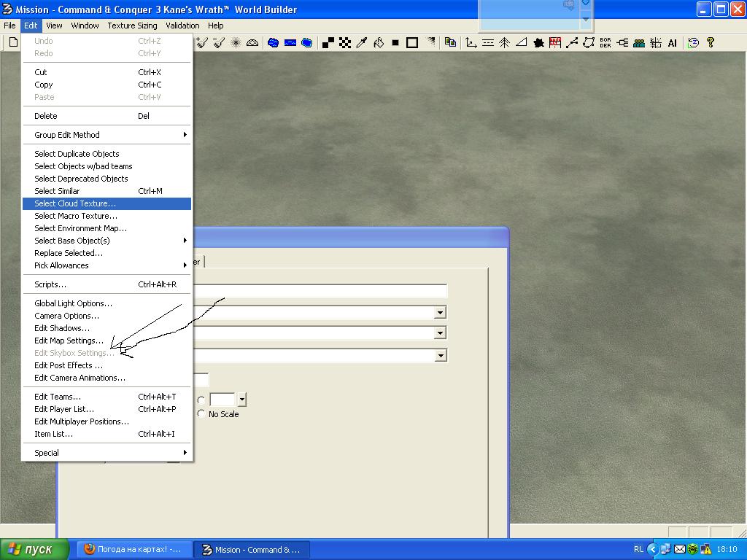The image size is (747, 560).
Task: Select the single tile texture tool
Action: (328, 43)
